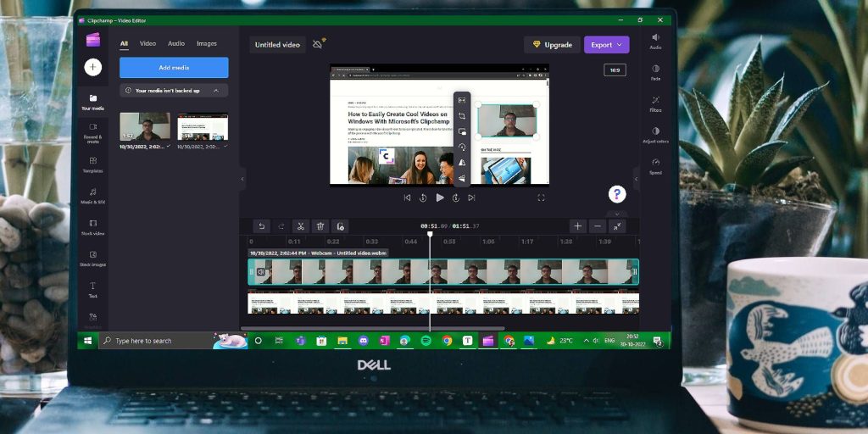The width and height of the screenshot is (868, 434).
Task: Click the trash Delete button
Action: [320, 225]
